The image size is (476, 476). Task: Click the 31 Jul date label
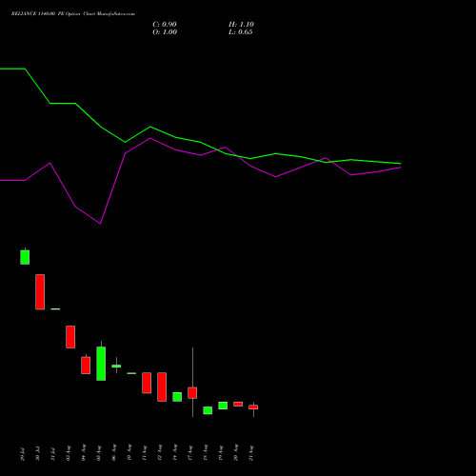[52, 454]
